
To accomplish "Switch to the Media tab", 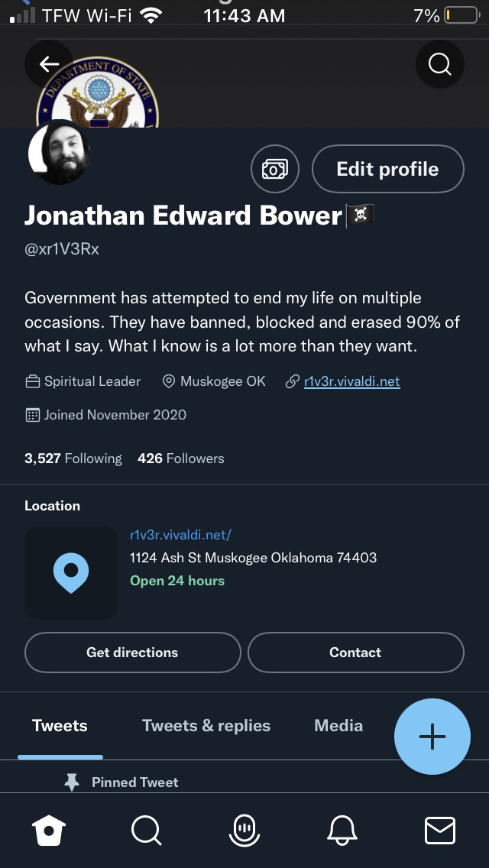I will pos(338,726).
